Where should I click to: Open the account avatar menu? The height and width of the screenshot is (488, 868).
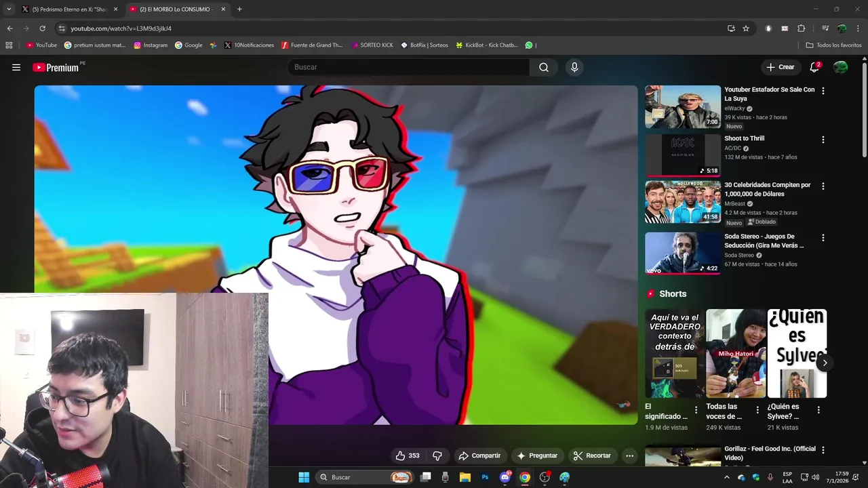840,67
